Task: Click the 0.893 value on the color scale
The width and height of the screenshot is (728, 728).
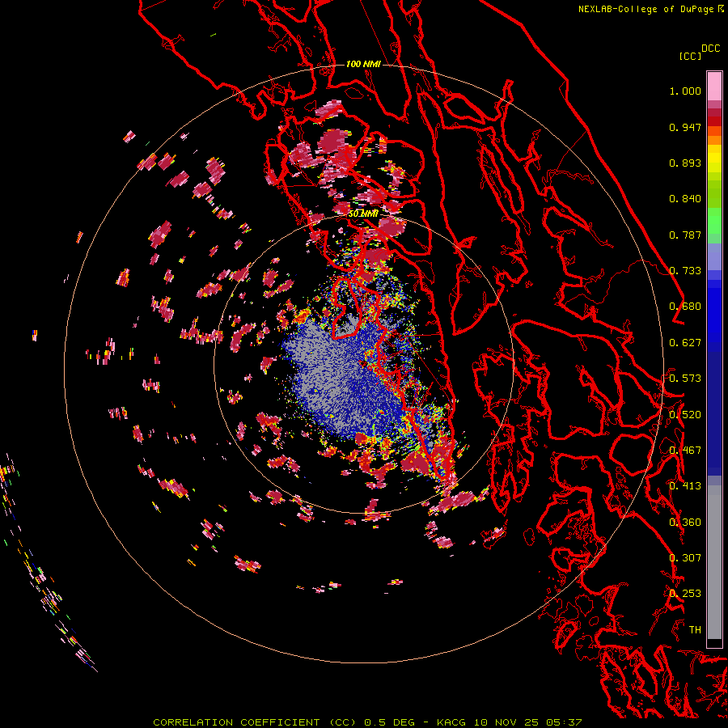Action: point(685,163)
